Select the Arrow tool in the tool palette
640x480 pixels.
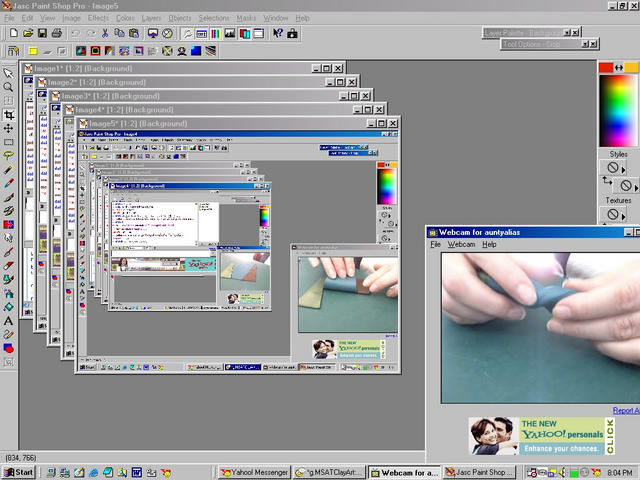[8, 73]
